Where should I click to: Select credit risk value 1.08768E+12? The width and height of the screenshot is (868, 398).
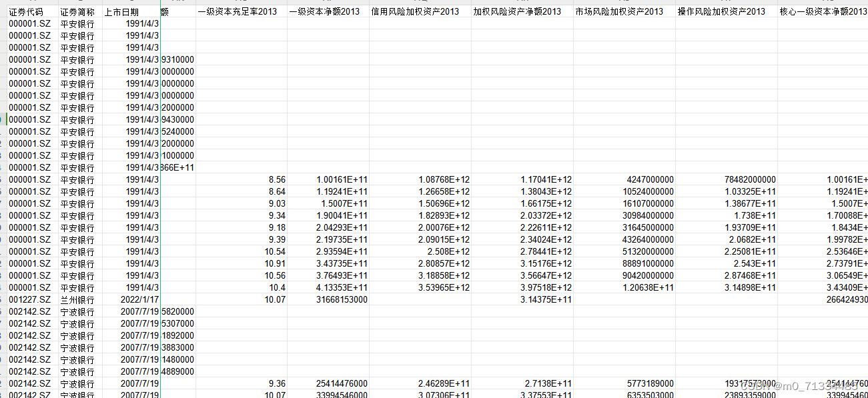pos(420,179)
